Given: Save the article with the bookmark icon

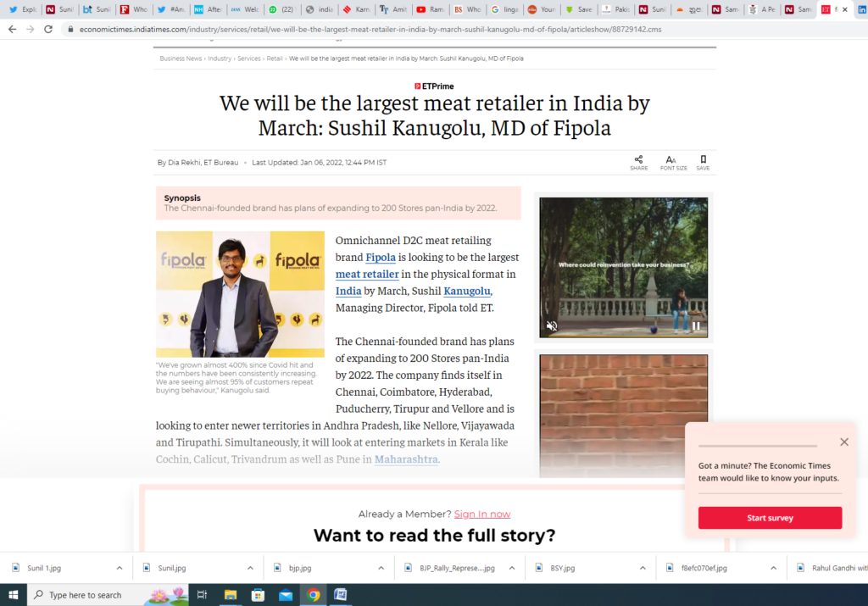Looking at the screenshot, I should (703, 163).
